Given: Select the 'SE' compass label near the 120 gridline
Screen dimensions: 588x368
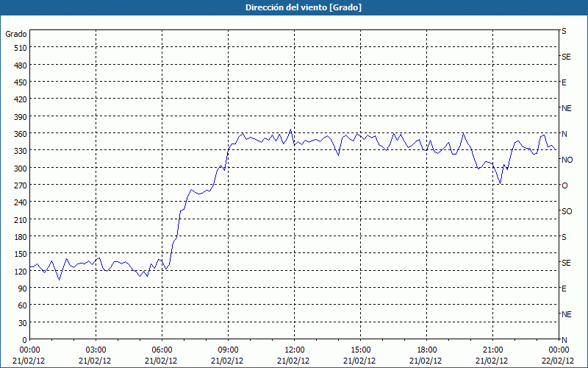Looking at the screenshot, I should 566,263.
